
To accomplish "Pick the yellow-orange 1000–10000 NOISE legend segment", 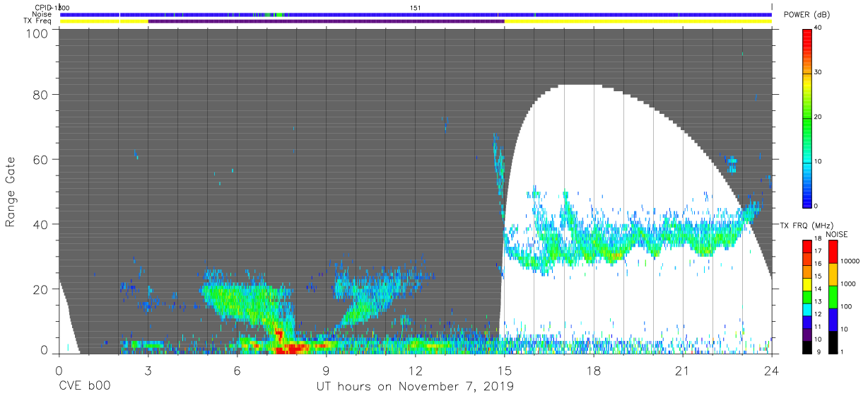I will tap(833, 274).
